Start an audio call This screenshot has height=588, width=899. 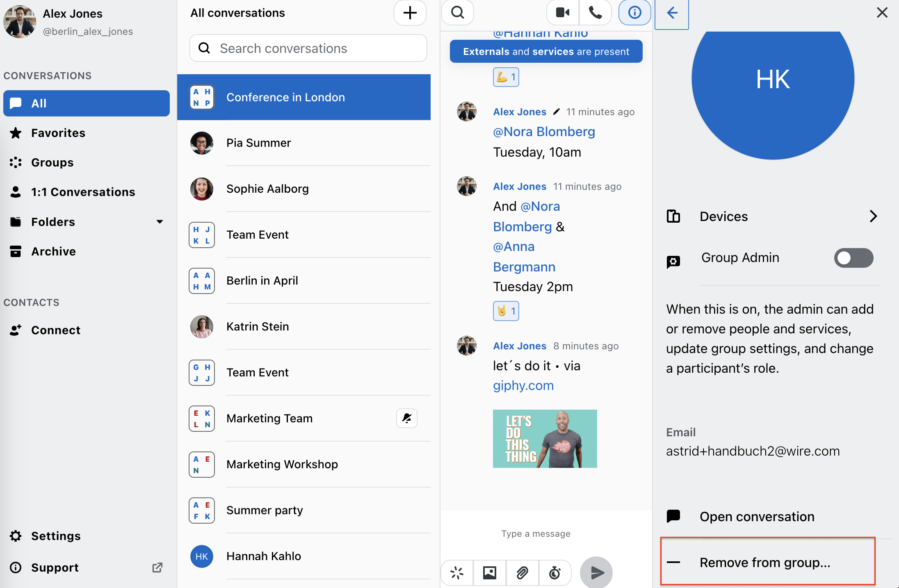click(596, 13)
